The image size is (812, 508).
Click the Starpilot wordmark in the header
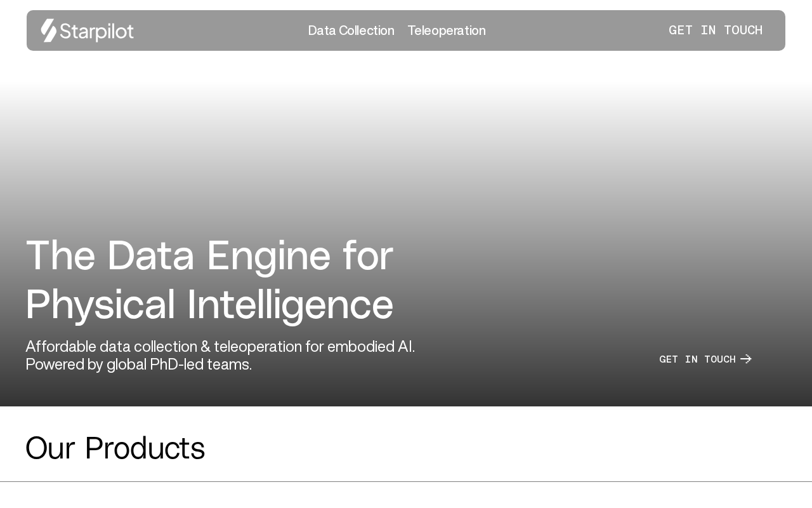96,31
